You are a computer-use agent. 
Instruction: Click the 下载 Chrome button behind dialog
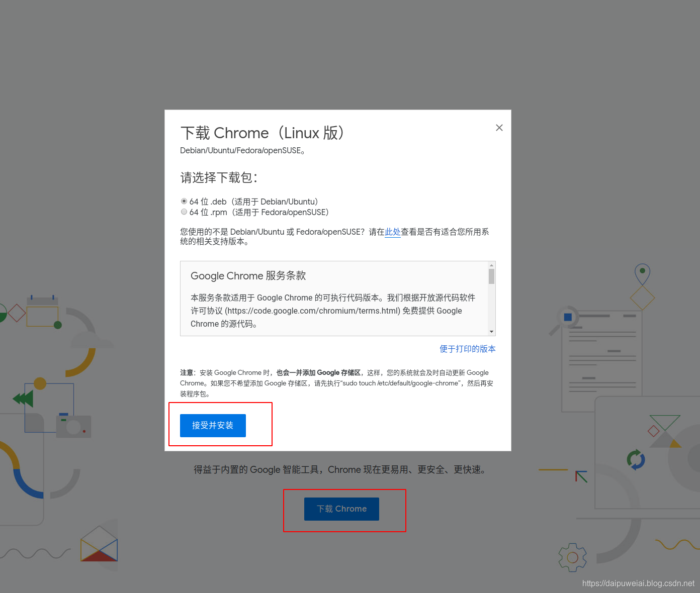tap(341, 509)
